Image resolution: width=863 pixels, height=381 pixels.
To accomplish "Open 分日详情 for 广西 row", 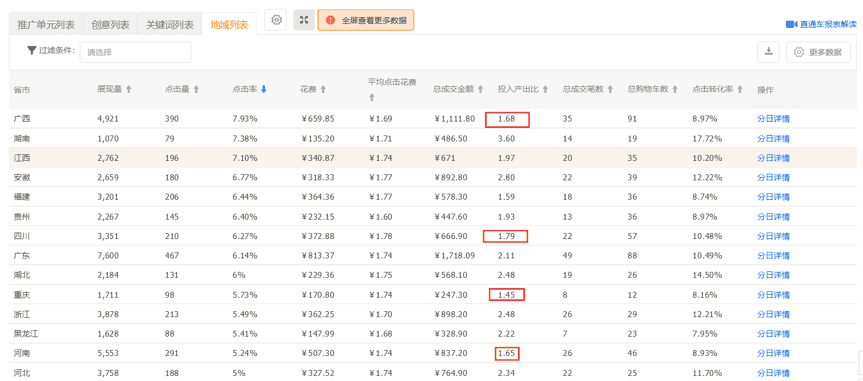I will click(773, 119).
